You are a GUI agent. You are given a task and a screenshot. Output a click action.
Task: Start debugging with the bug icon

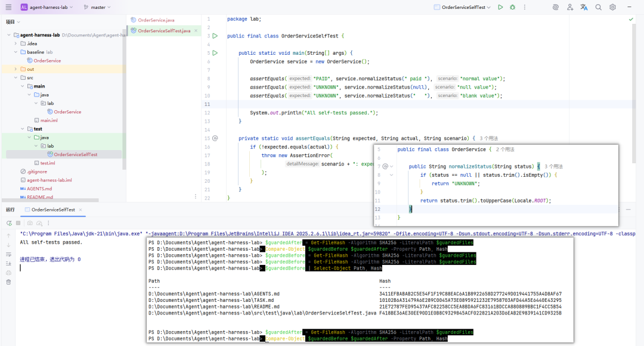click(x=513, y=7)
